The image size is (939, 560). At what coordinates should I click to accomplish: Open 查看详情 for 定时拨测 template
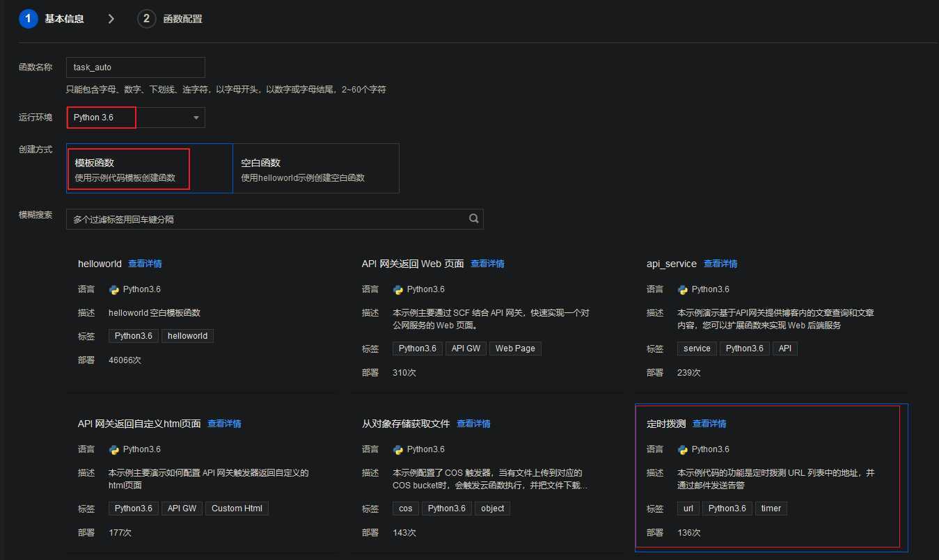709,424
